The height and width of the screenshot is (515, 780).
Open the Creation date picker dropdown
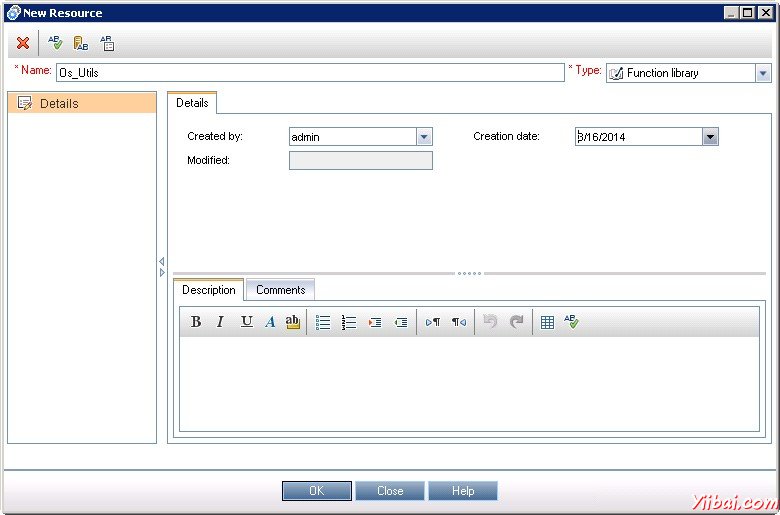(710, 137)
